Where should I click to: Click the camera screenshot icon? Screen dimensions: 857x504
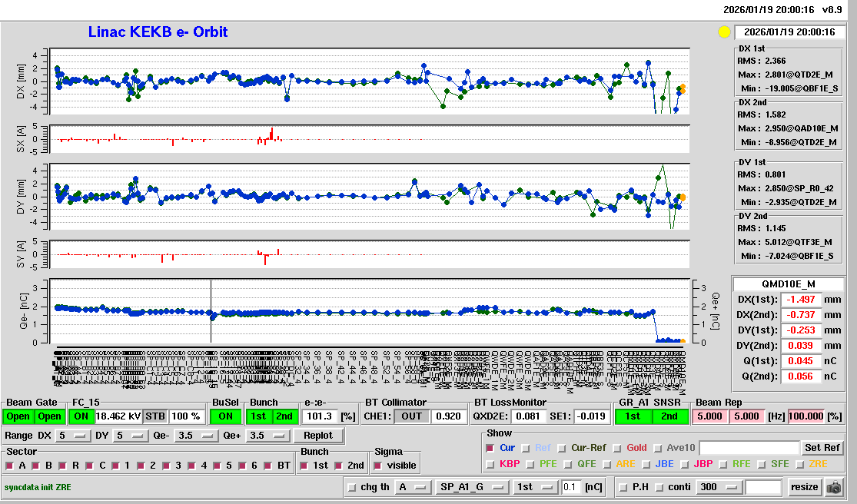[834, 487]
